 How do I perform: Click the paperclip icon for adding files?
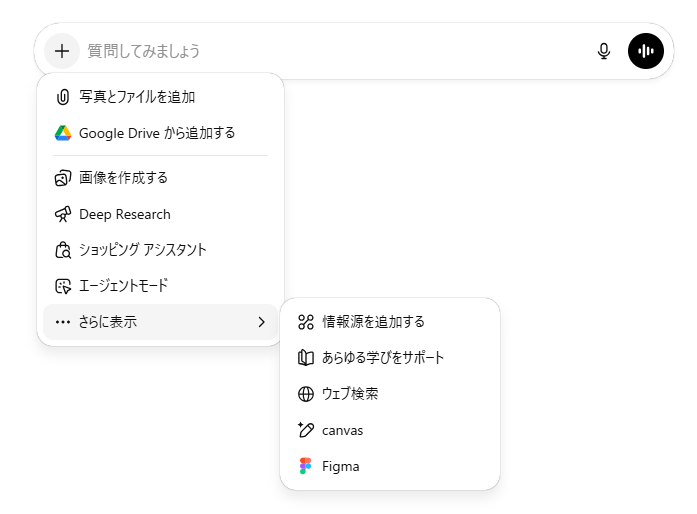(x=63, y=97)
